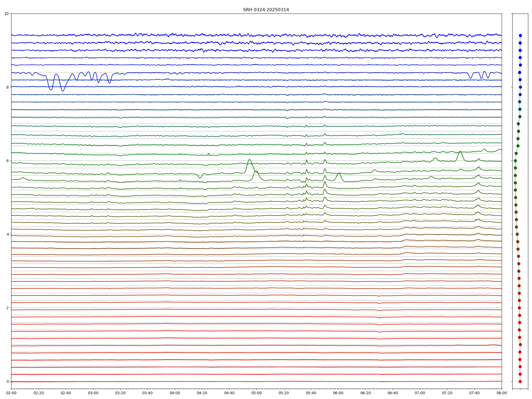Click the green peak near 07:29
Screen dimensions: 532x399
(460, 152)
